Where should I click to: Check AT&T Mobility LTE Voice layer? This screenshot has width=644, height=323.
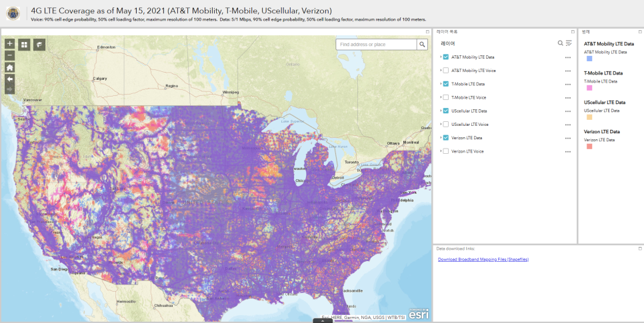tap(445, 71)
